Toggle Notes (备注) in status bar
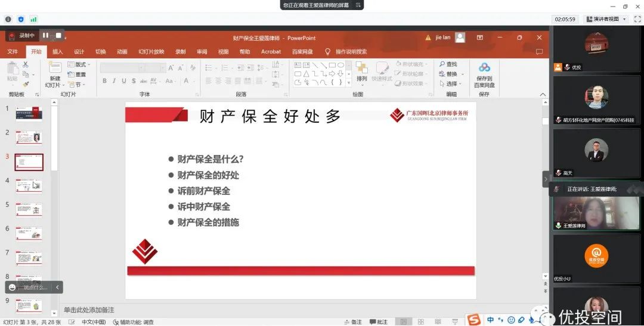Screen dimensions: 644x326 (353, 322)
